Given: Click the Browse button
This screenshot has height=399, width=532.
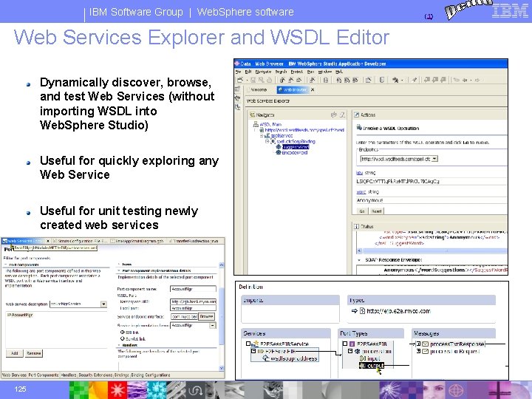Looking at the screenshot, I should 206,316.
